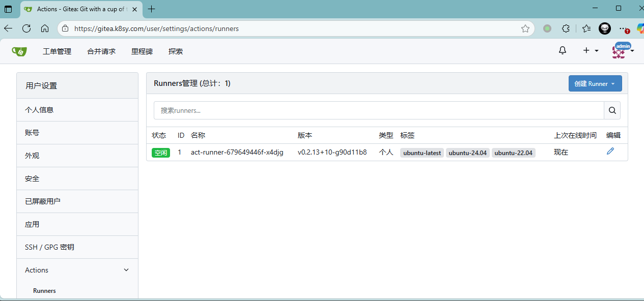Viewport: 644px width, 301px height.
Task: Expand the 创建 Runner dropdown button
Action: click(595, 84)
